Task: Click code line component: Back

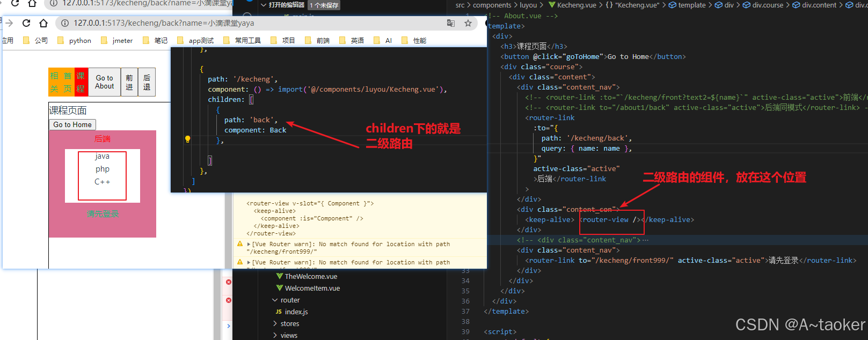Action: pyautogui.click(x=255, y=130)
